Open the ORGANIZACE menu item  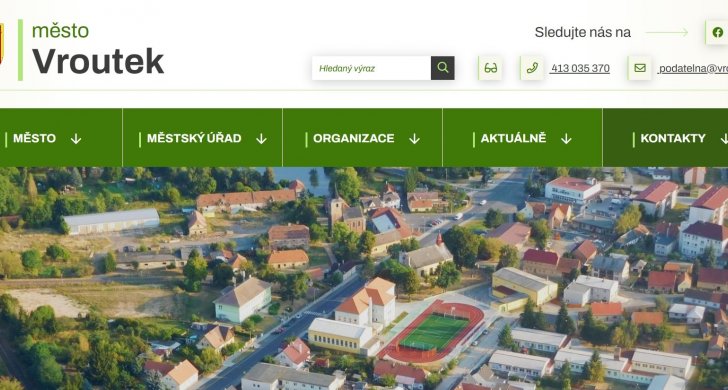[x=354, y=138]
